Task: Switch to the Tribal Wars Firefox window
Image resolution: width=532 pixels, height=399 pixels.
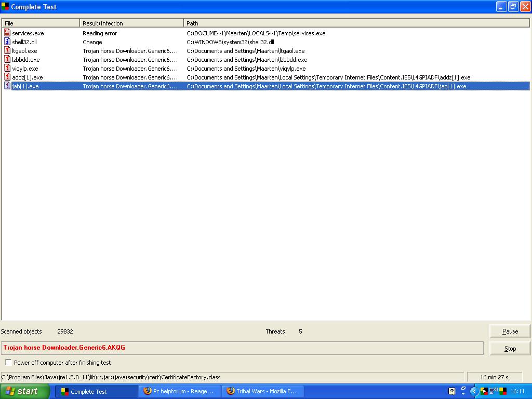Action: (263, 392)
